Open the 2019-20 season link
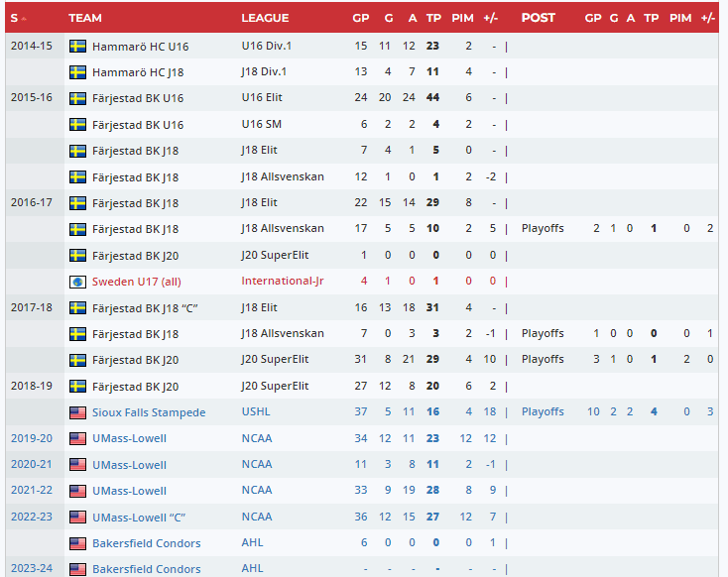The image size is (728, 577). point(32,438)
